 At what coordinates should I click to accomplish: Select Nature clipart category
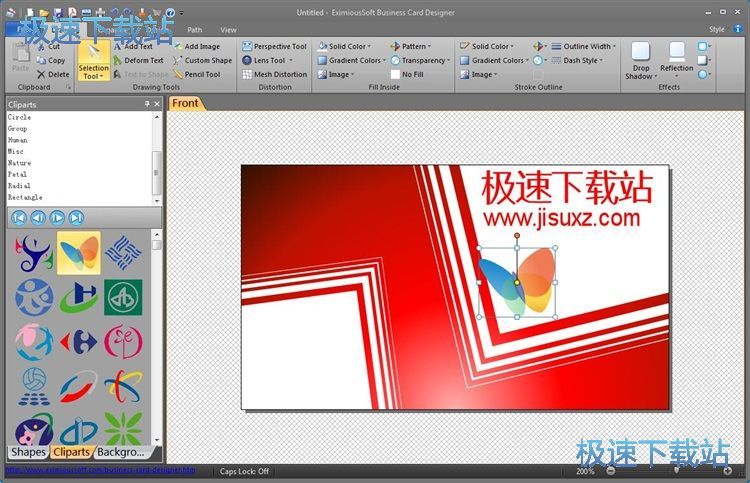(x=19, y=163)
